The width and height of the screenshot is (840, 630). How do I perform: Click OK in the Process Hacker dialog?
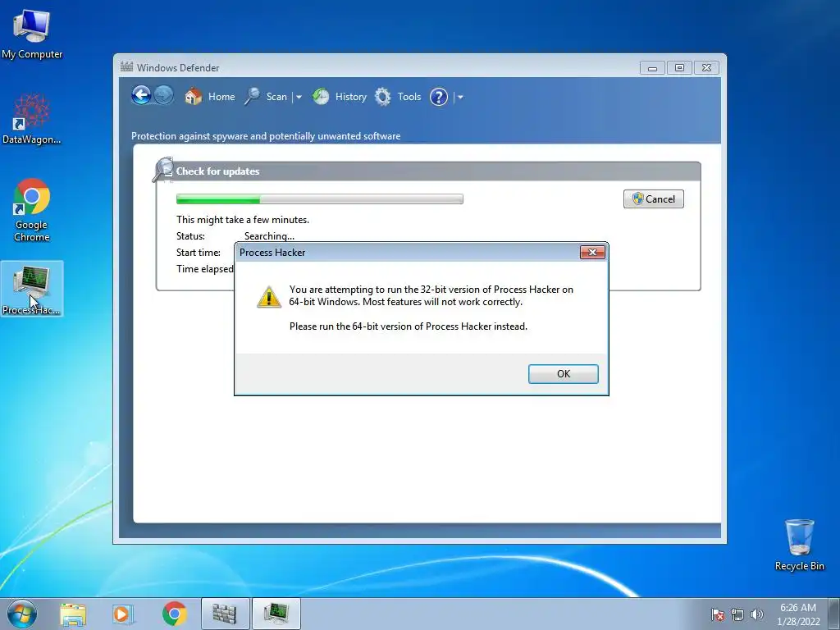(563, 374)
